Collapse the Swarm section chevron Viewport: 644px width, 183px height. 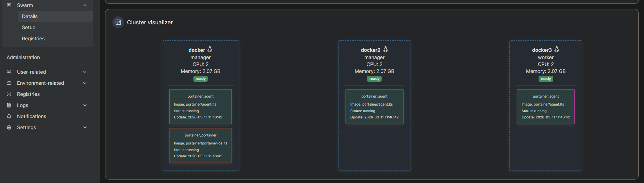point(85,5)
